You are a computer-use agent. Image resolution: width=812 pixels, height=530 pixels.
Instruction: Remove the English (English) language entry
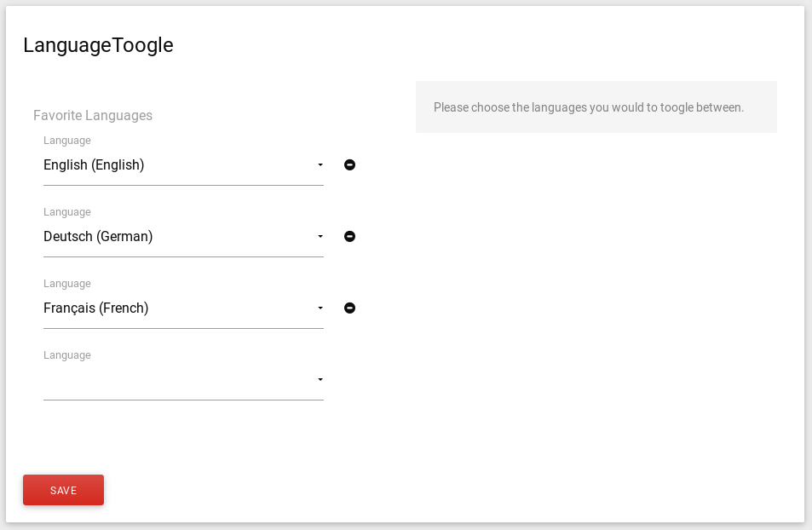349,164
